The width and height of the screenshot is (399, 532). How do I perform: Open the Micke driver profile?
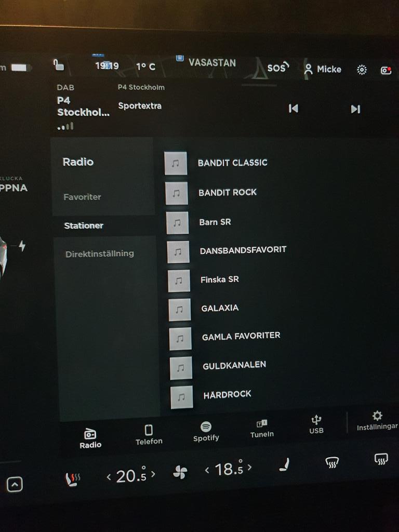pos(323,69)
